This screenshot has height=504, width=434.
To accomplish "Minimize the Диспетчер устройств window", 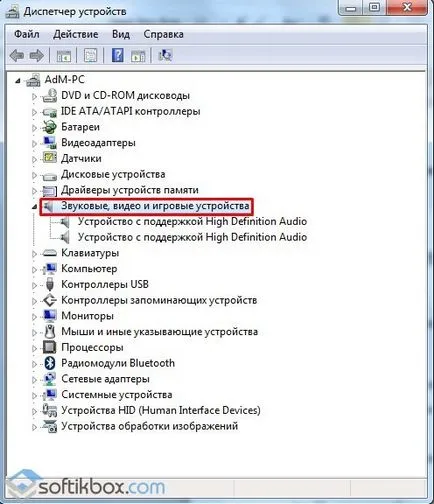I will click(x=351, y=7).
